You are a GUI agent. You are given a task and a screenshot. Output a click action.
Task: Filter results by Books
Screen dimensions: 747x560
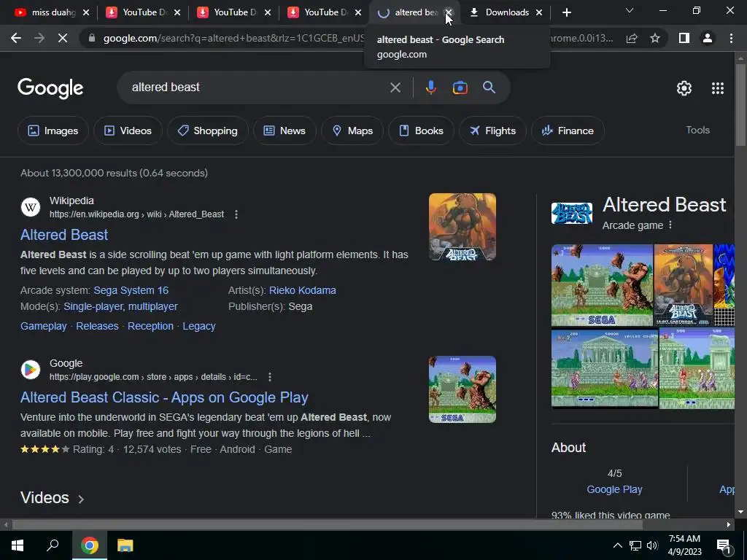point(421,131)
